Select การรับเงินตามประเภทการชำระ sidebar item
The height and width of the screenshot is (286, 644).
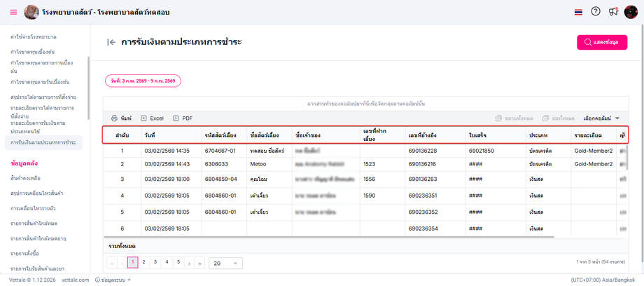(x=43, y=142)
